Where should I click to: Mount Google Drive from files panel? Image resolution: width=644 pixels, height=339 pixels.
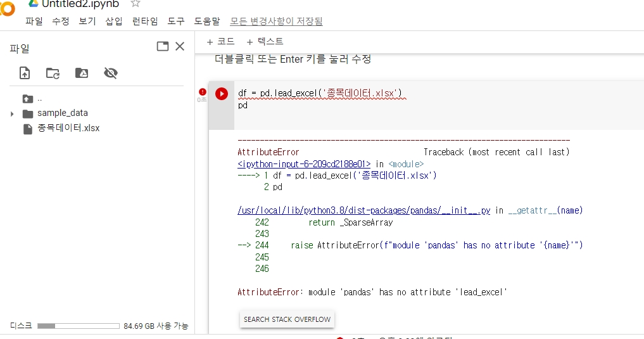point(82,73)
